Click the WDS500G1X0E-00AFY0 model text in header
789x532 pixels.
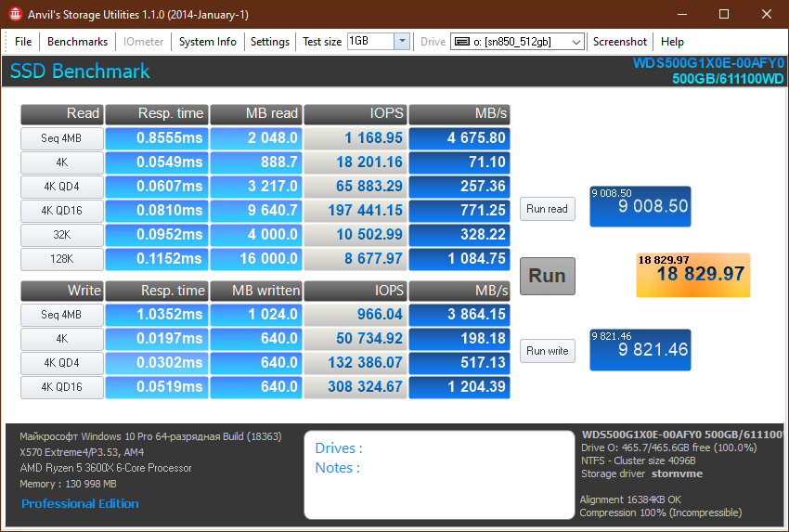[708, 63]
